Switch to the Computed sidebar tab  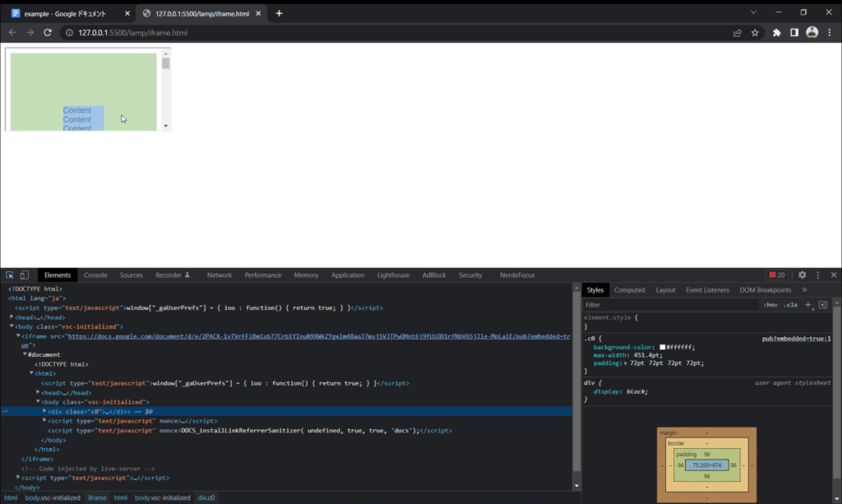629,290
